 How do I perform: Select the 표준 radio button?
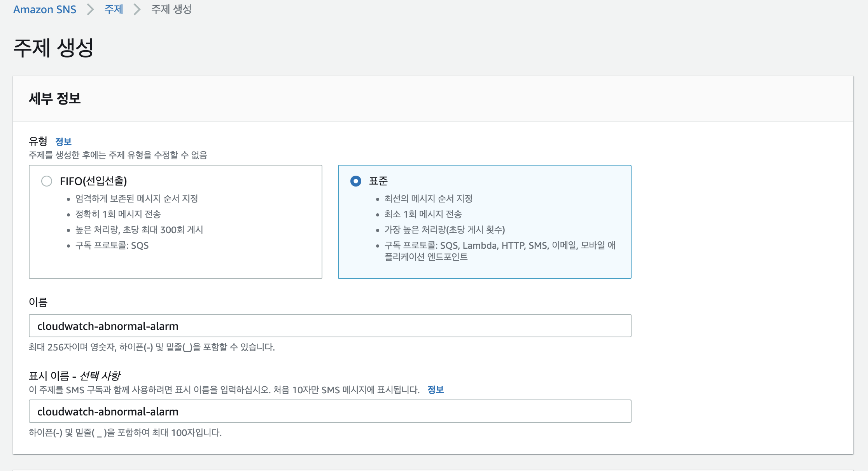[356, 181]
